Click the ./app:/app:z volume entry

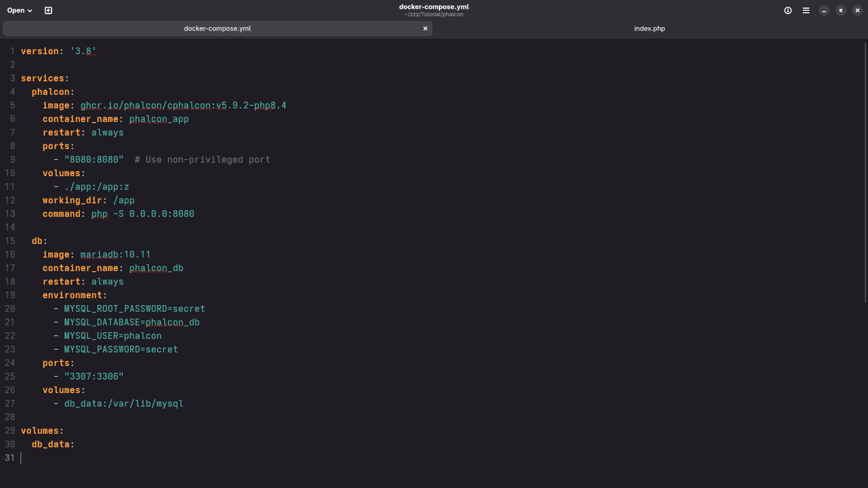[97, 186]
